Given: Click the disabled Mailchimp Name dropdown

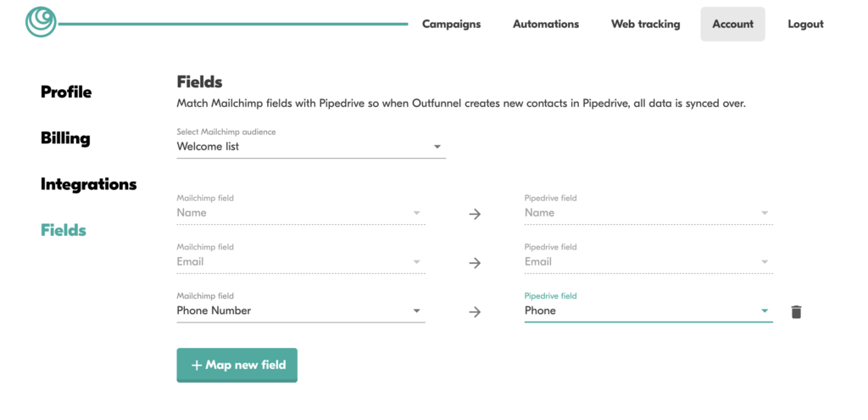Looking at the screenshot, I should (x=301, y=213).
